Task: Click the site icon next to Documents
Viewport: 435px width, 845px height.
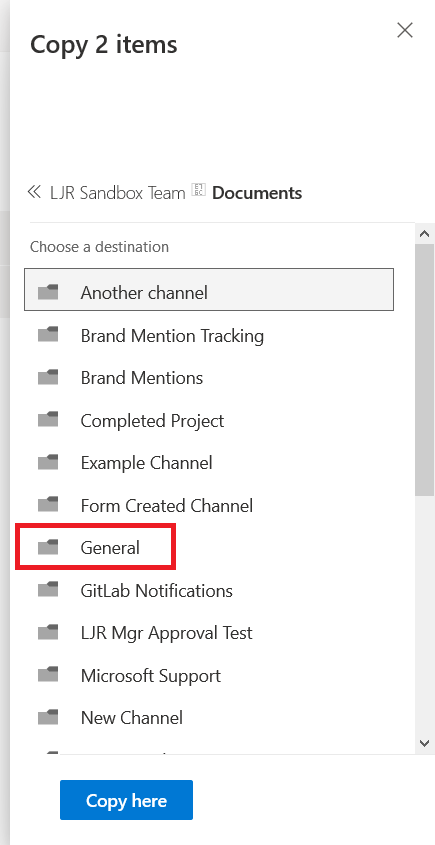Action: (199, 190)
